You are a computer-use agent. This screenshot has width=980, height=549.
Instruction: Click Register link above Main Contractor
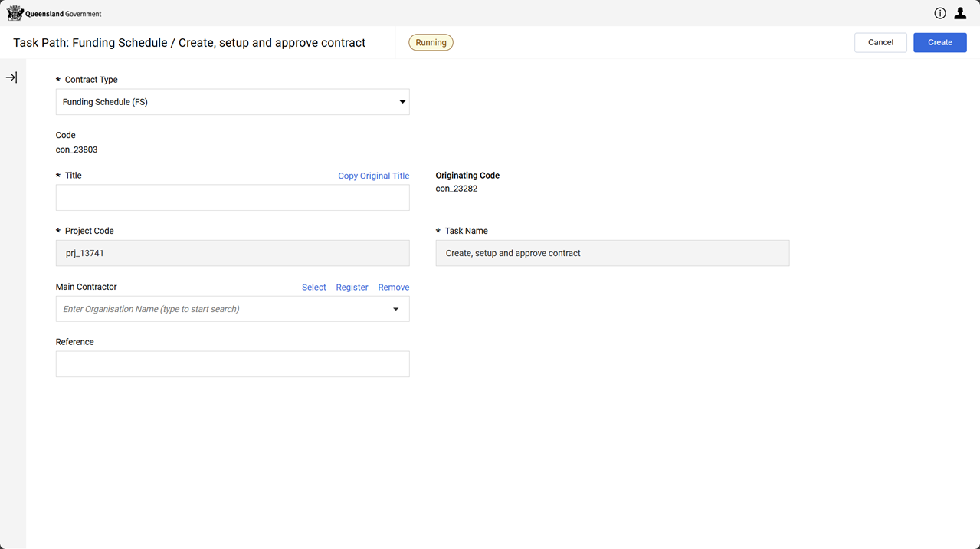(352, 287)
